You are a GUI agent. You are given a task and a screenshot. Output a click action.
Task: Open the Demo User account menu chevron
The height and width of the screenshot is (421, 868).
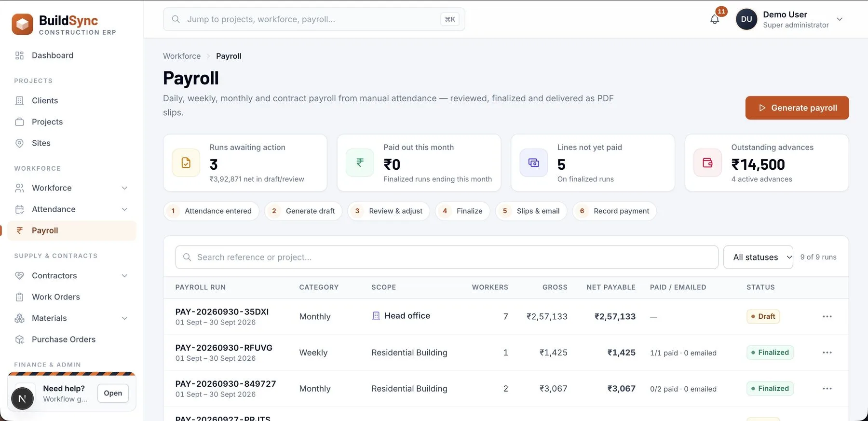(x=840, y=19)
